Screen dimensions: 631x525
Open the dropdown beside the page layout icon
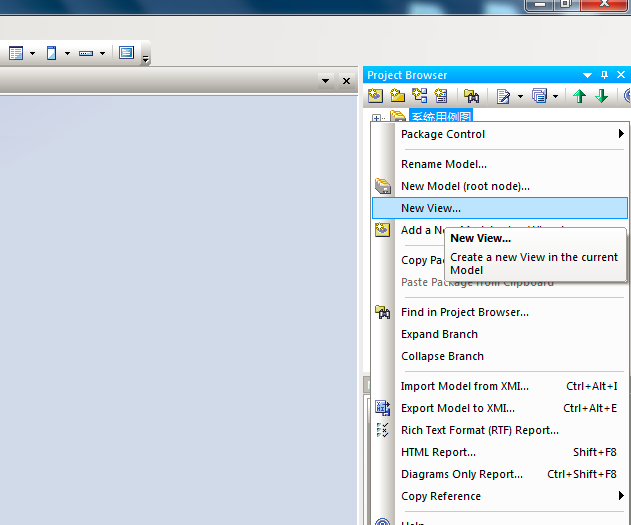pos(67,53)
